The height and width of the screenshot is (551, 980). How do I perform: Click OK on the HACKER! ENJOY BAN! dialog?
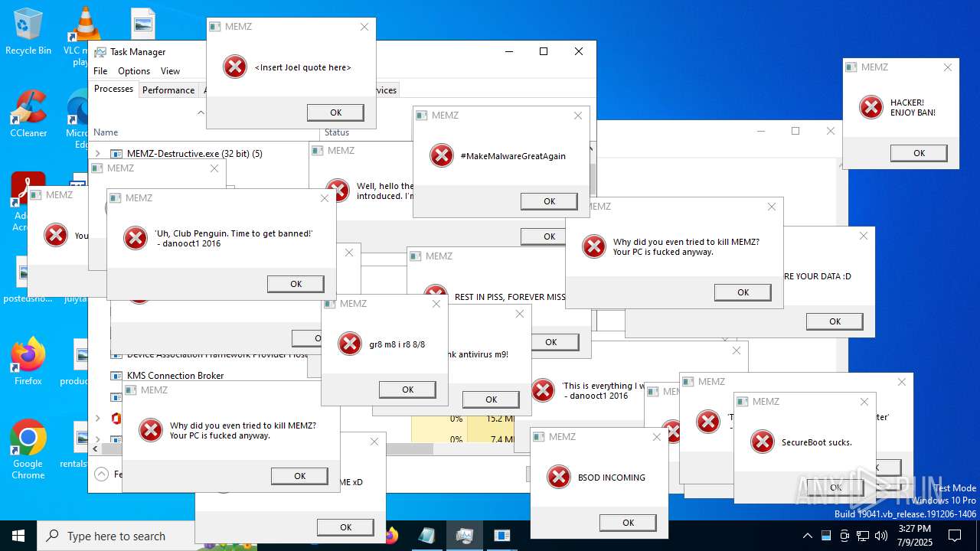[x=919, y=153]
